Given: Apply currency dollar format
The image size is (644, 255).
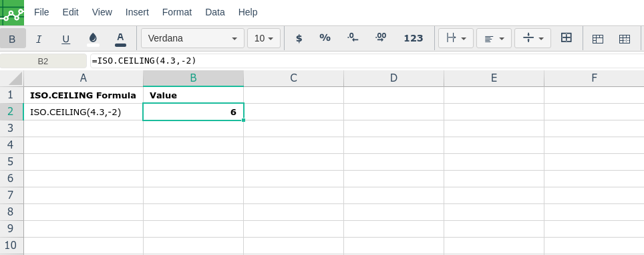Looking at the screenshot, I should (299, 38).
